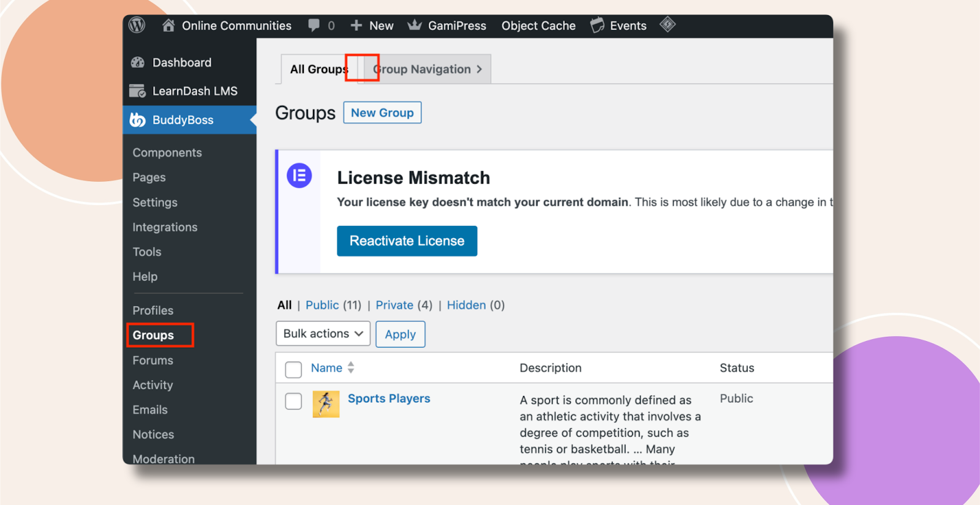Filter groups by Hidden
Image resolution: width=980 pixels, height=505 pixels.
[466, 305]
